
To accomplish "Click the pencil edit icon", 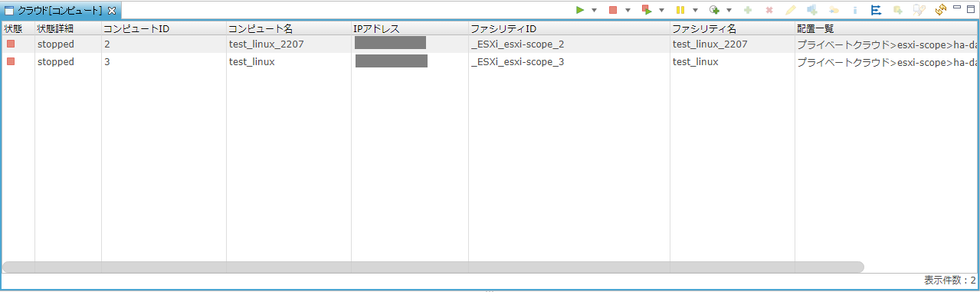I will point(791,10).
